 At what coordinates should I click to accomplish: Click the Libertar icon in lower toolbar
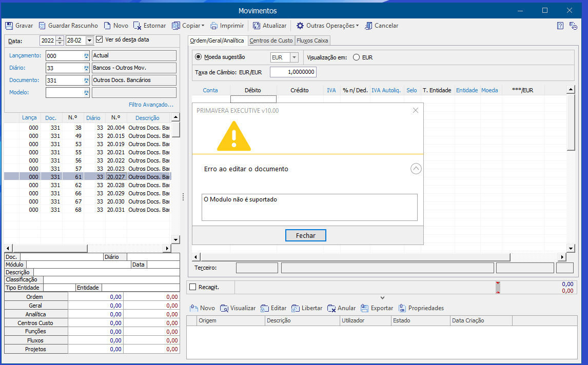coord(296,308)
